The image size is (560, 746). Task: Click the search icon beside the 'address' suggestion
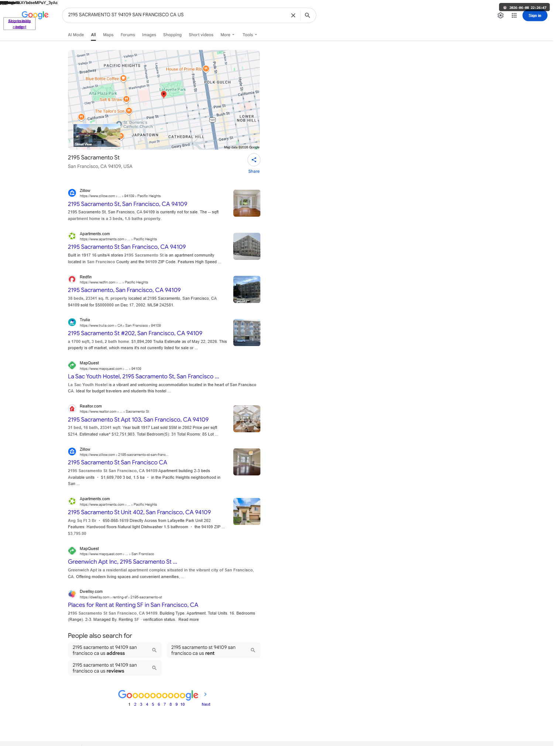coord(154,650)
